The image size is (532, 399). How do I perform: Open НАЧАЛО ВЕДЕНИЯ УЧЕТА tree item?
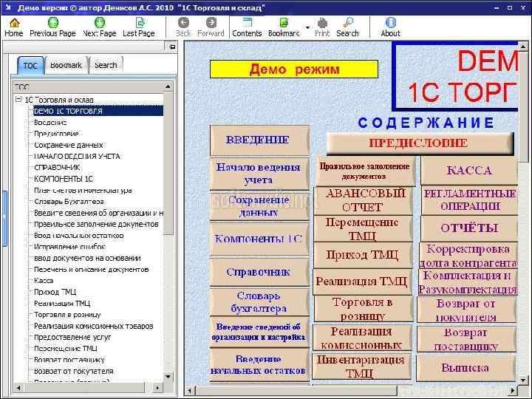click(77, 157)
